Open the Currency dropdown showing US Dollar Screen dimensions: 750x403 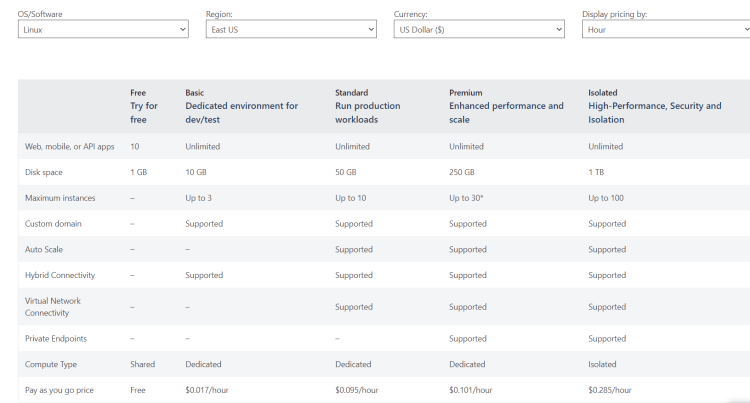pos(479,29)
